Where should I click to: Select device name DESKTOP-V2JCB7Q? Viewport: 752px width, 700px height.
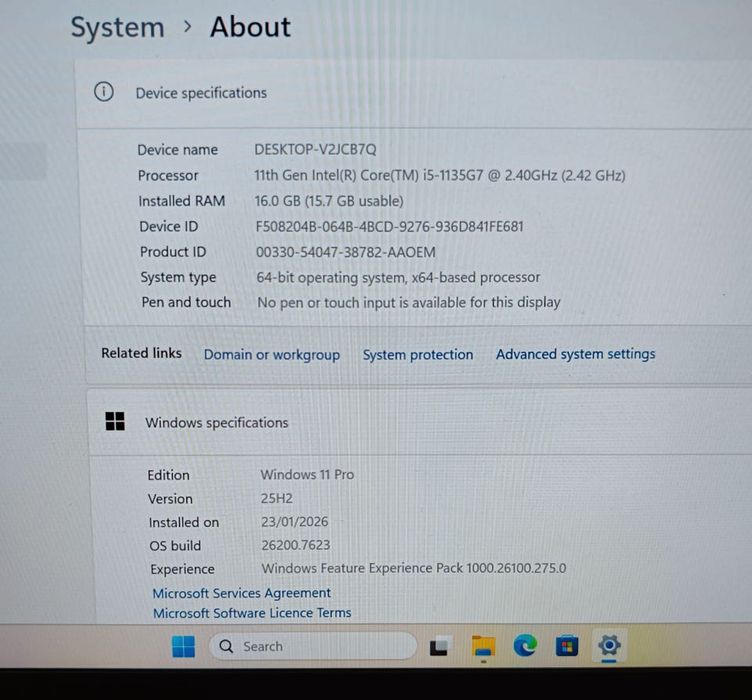[316, 150]
